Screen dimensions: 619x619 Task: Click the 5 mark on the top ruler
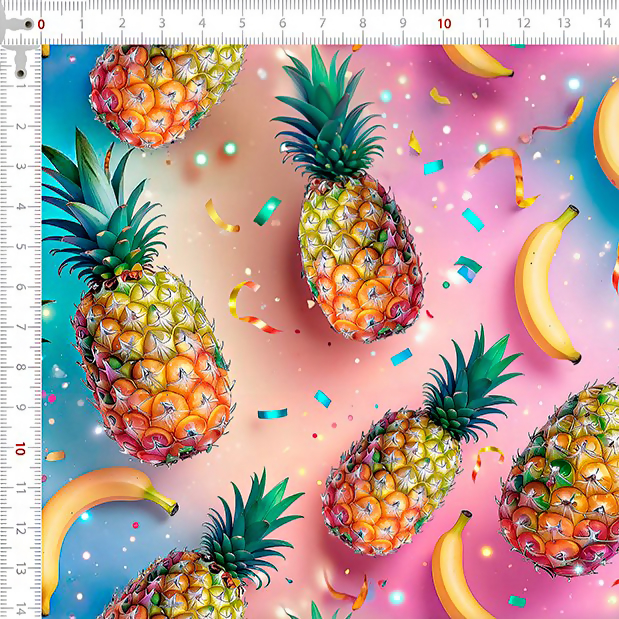pyautogui.click(x=242, y=23)
